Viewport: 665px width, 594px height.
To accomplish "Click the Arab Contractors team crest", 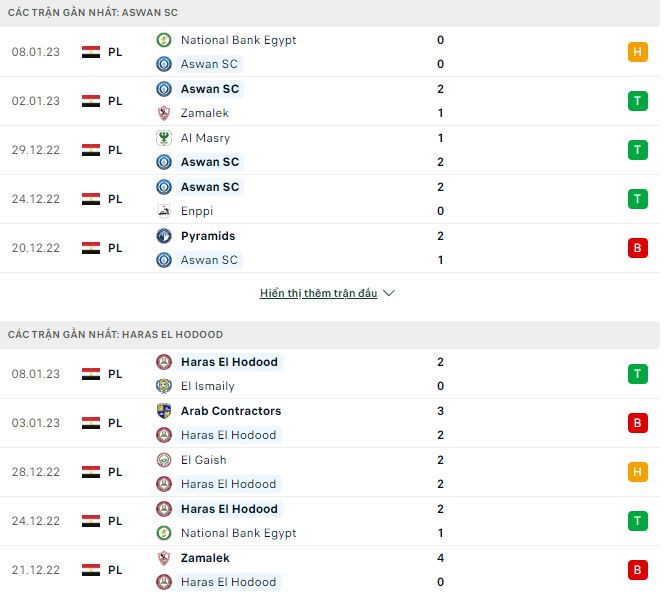I will pos(164,411).
